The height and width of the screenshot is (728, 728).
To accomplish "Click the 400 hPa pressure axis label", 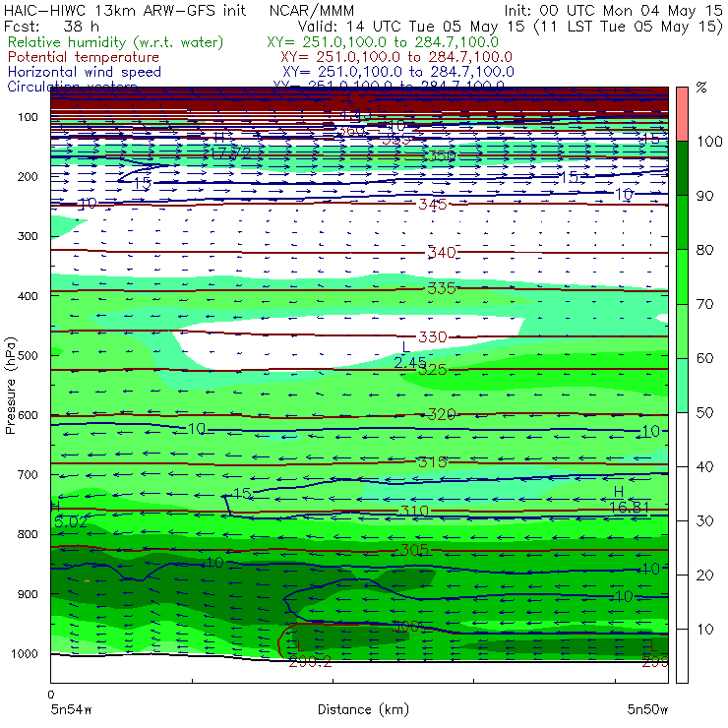I will [x=28, y=296].
